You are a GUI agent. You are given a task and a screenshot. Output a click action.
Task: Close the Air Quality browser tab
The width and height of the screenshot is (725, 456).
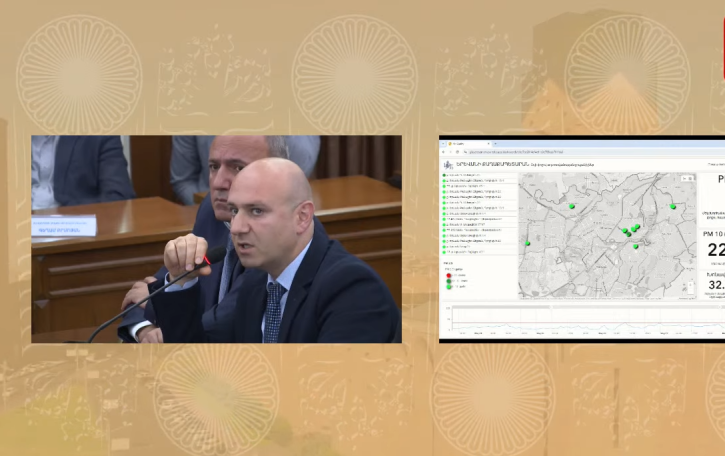488,144
